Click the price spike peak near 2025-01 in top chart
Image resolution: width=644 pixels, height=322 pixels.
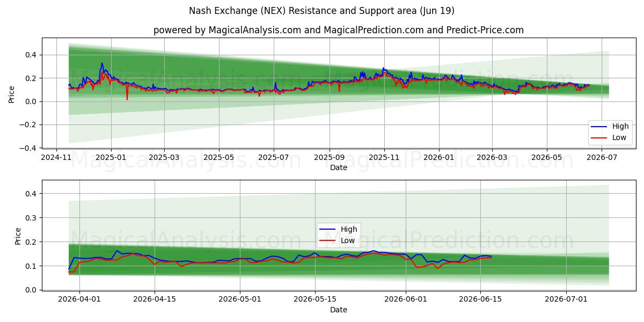(x=102, y=63)
